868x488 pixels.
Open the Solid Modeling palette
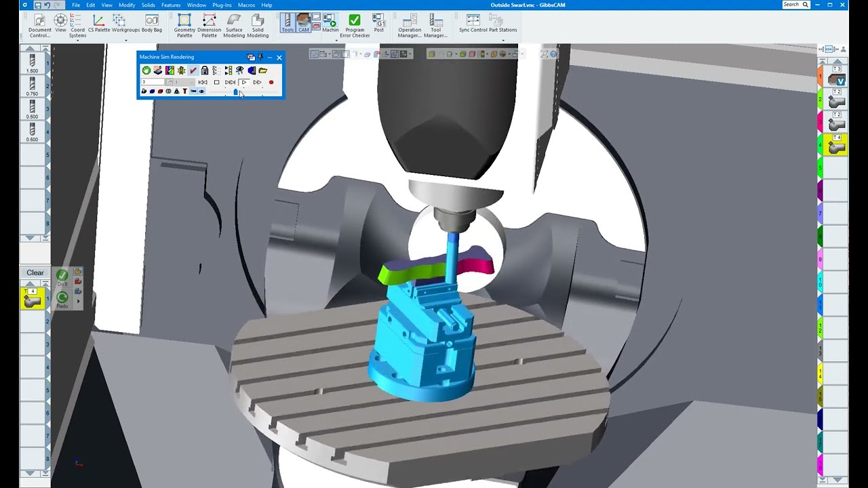pyautogui.click(x=258, y=25)
